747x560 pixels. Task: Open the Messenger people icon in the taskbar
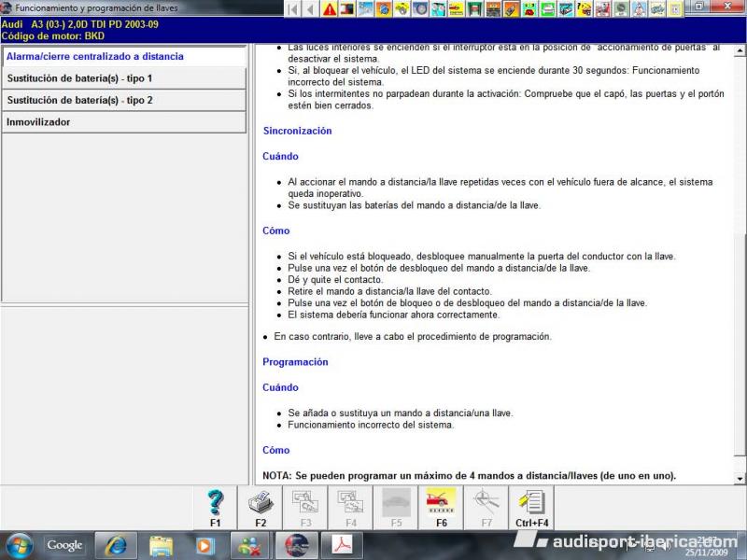250,546
